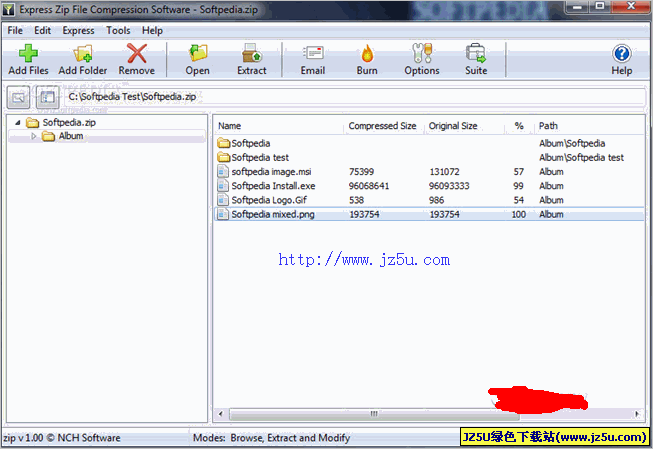Click the Softpedia Logo.Gif file icon
The width and height of the screenshot is (653, 449).
coord(223,200)
